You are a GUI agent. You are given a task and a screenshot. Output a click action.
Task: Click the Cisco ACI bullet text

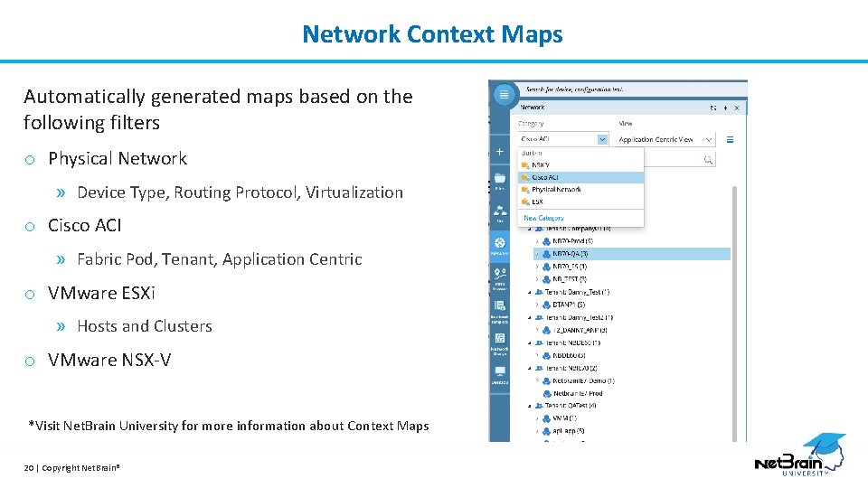[84, 226]
